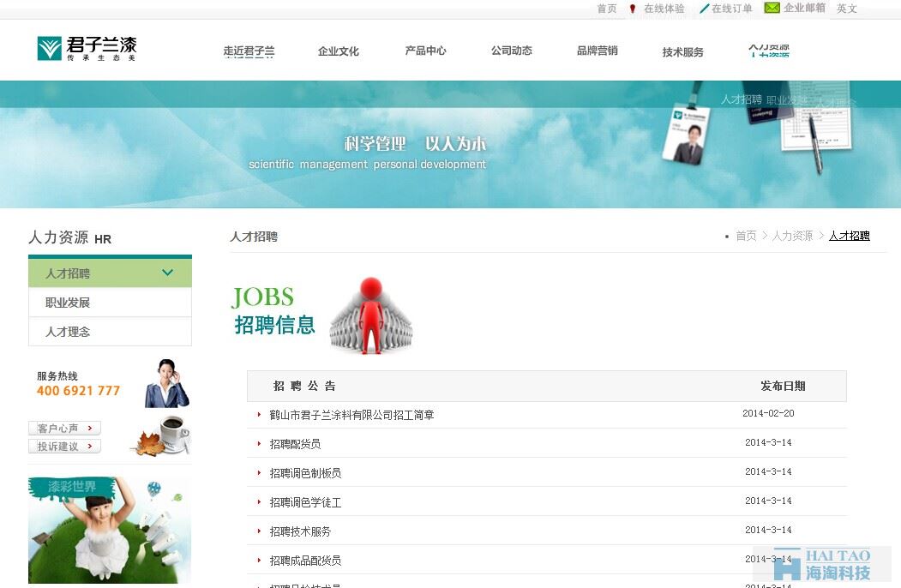Open the 品牌营销 menu item
Image resolution: width=901 pixels, height=588 pixels.
597,51
